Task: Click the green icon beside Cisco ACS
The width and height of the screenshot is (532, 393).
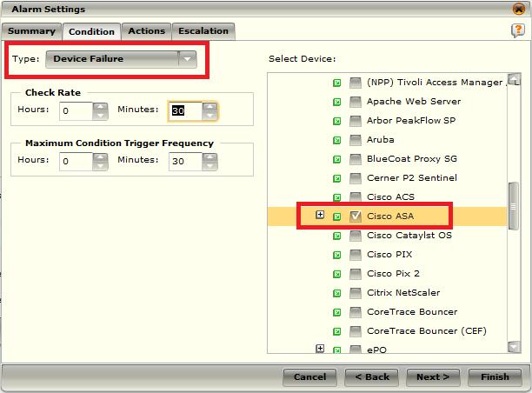Action: coord(337,197)
